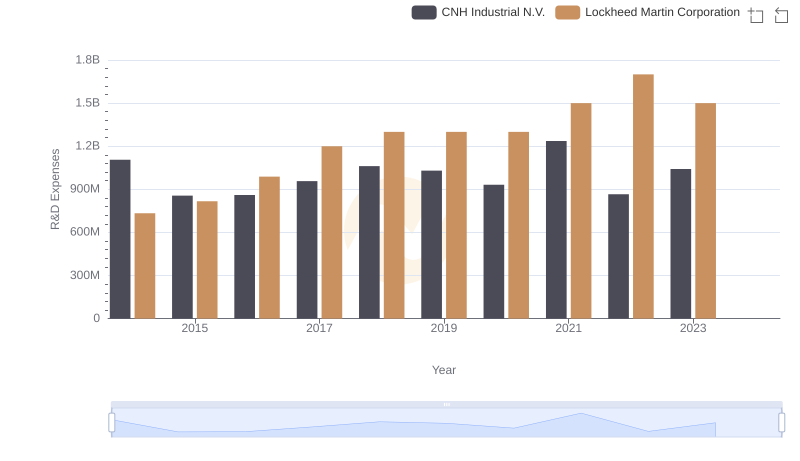The image size is (800, 461).
Task: Click the 2022 Lockheed Martin bar
Action: coord(643,196)
